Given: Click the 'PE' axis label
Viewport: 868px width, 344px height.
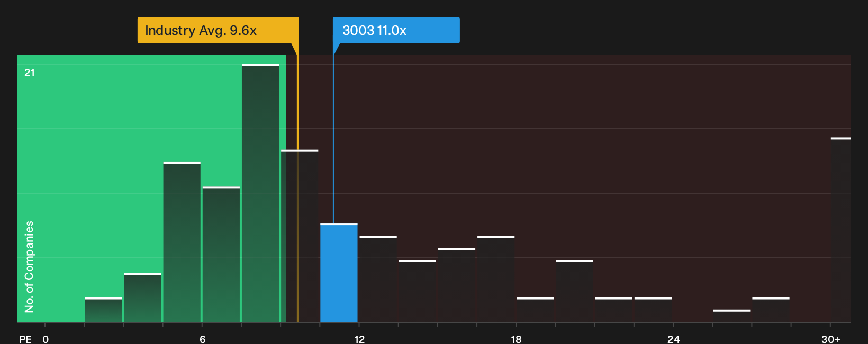Looking at the screenshot, I should [25, 339].
